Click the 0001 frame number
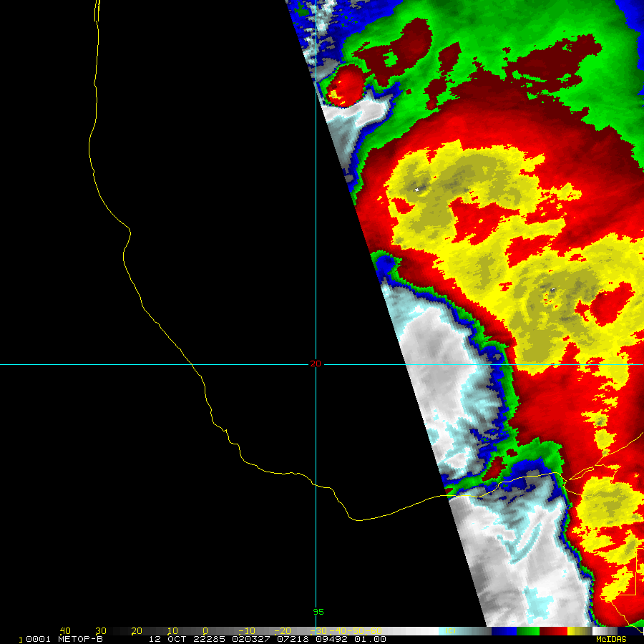This screenshot has width=644, height=644. [x=38, y=639]
